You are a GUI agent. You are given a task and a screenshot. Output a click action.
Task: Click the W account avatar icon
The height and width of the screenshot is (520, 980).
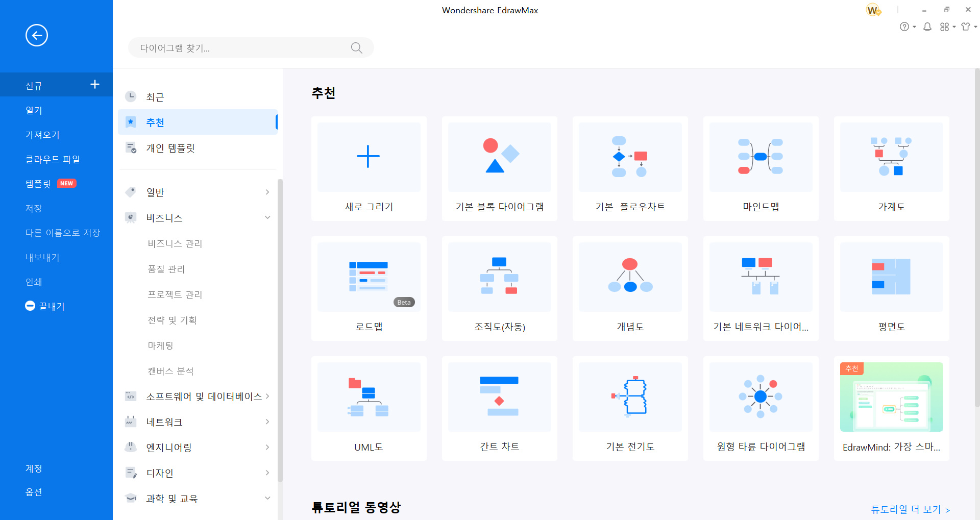pos(873,10)
